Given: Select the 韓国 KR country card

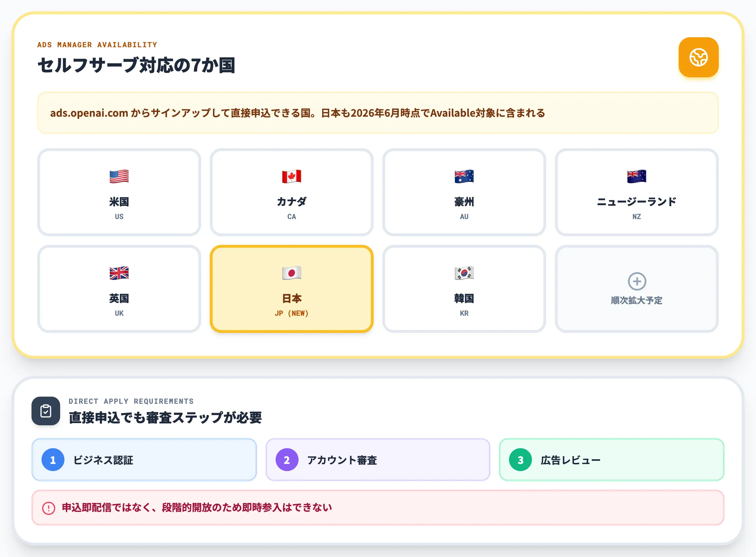Looking at the screenshot, I should [x=464, y=289].
